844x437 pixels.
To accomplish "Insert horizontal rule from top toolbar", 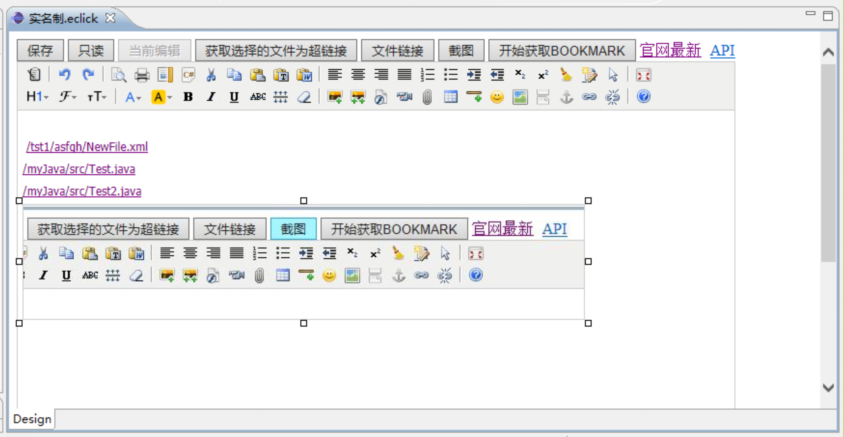I will 474,97.
